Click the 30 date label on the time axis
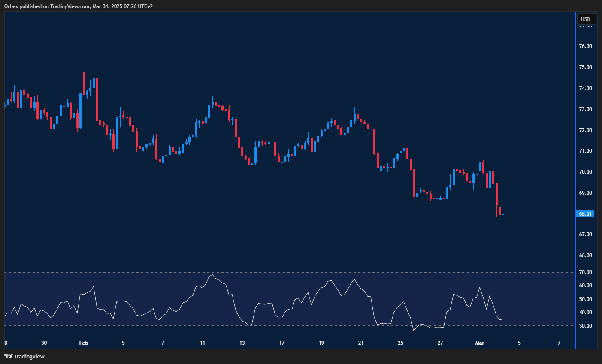602x364 pixels. [x=44, y=343]
